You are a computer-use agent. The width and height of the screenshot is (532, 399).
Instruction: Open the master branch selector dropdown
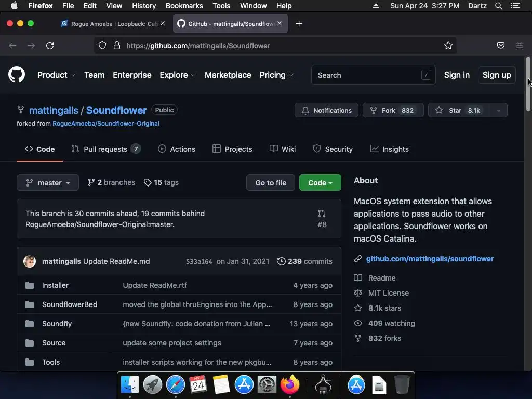(x=48, y=182)
